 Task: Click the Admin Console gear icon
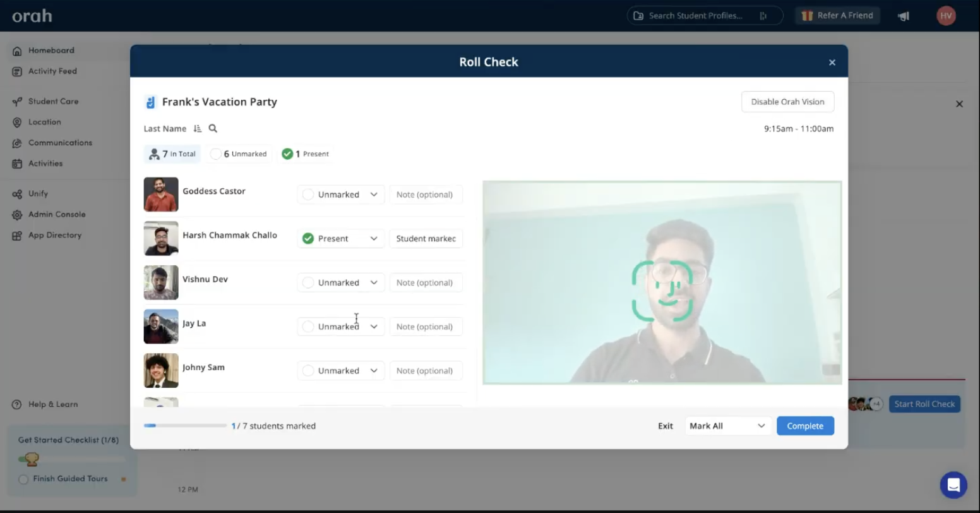click(x=17, y=215)
